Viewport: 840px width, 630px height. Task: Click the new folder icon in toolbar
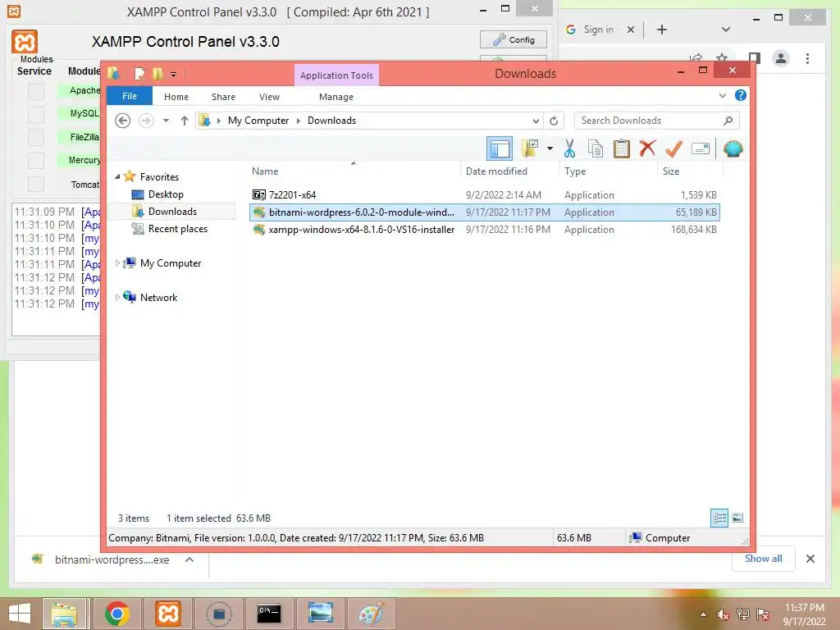530,148
